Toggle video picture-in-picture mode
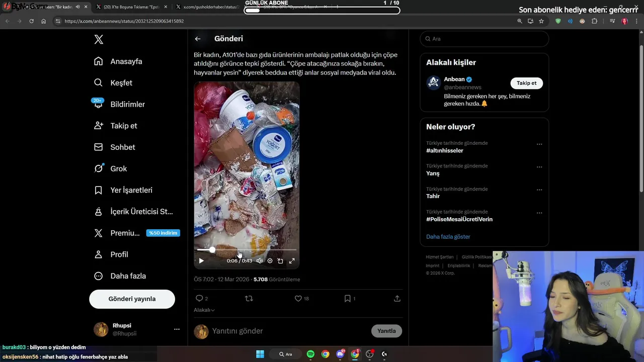644x362 pixels. [280, 261]
